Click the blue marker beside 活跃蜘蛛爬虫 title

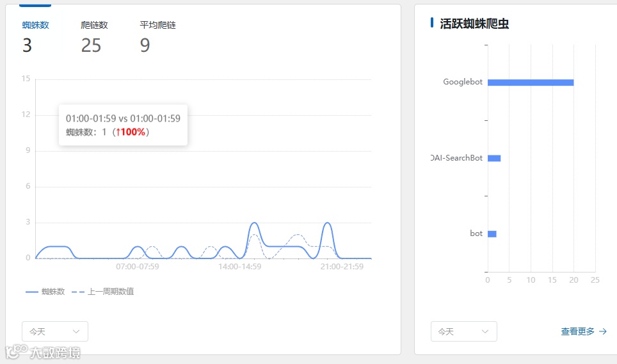point(433,23)
